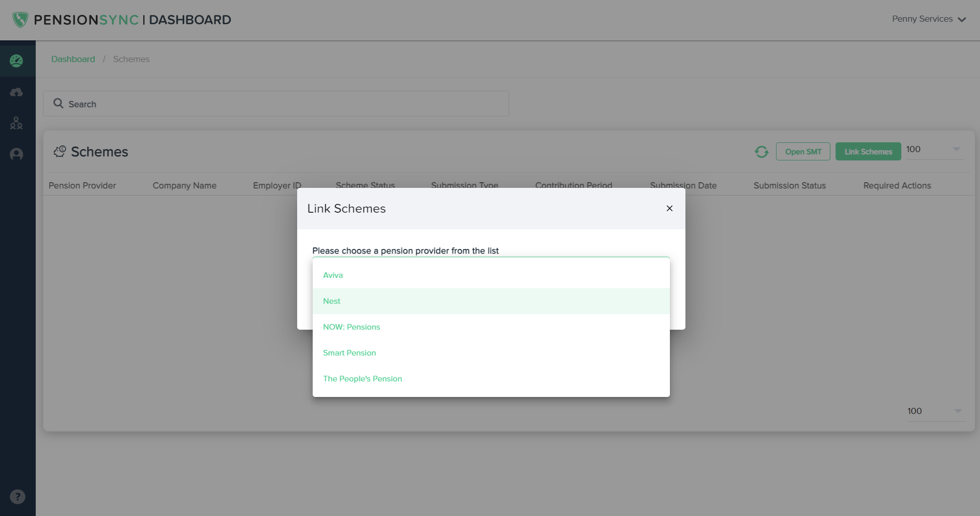
Task: Open the dashboard gauge sidebar icon
Action: [x=17, y=61]
